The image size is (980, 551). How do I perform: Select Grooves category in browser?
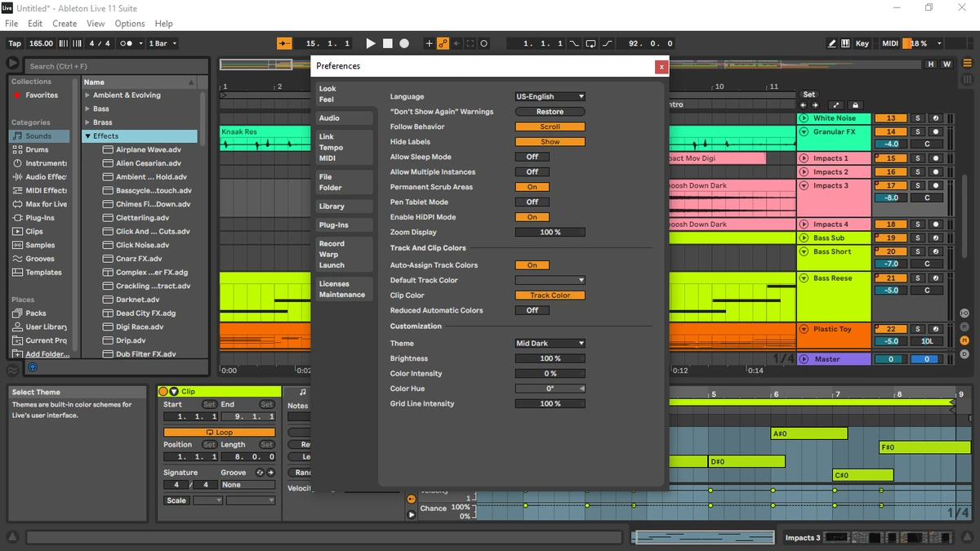point(40,259)
